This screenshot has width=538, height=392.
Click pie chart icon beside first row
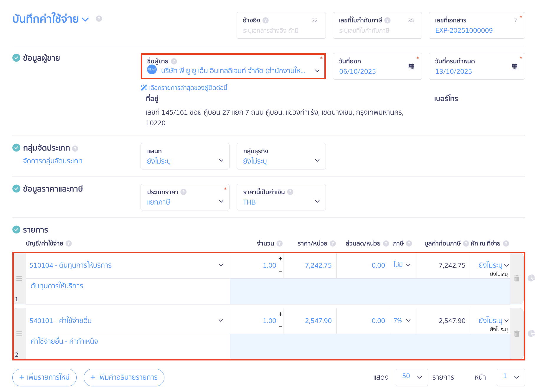pos(531,278)
